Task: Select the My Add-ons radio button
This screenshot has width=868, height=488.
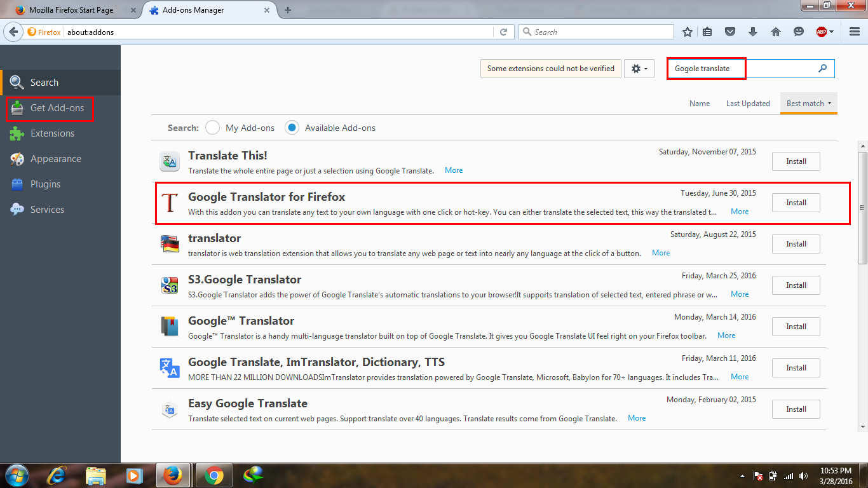Action: [212, 128]
